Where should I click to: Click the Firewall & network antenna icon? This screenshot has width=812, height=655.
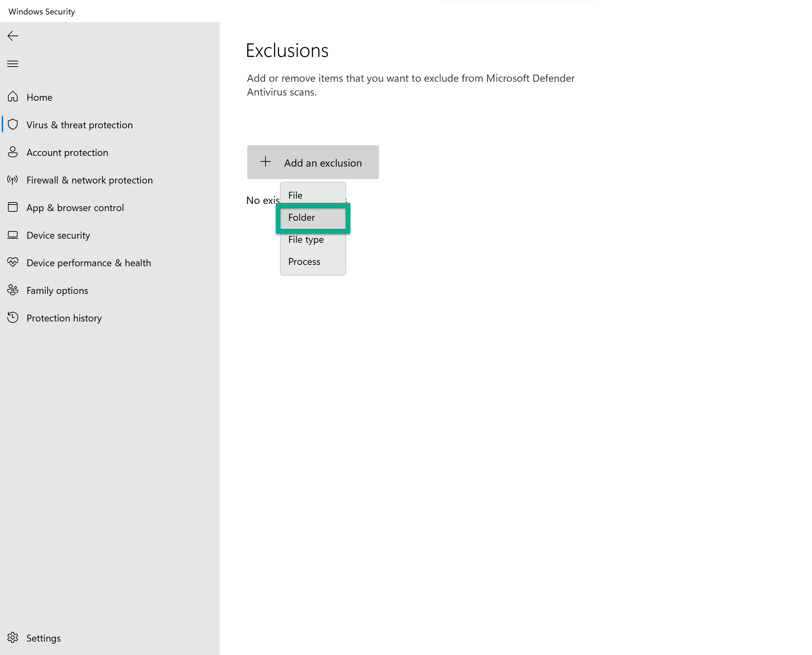(13, 180)
